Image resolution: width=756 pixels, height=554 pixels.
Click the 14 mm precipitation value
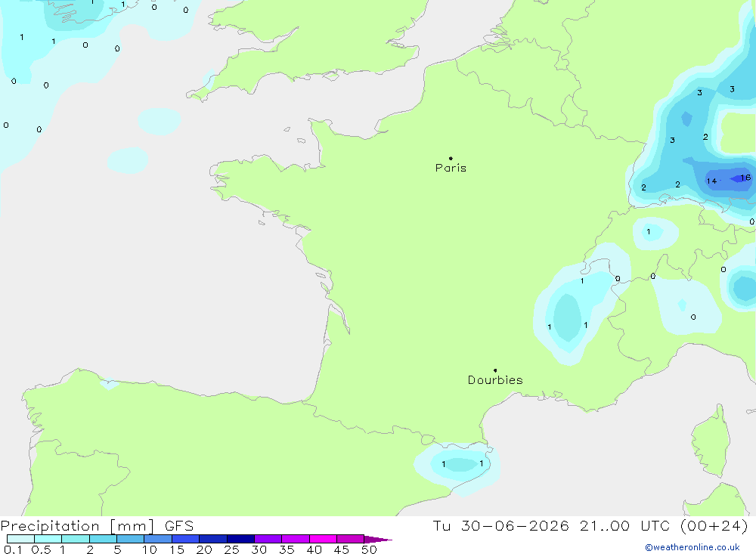click(711, 181)
